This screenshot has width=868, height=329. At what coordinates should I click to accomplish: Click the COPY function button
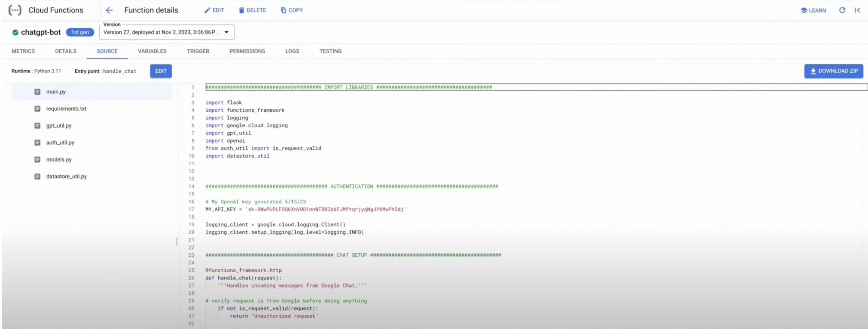click(292, 10)
